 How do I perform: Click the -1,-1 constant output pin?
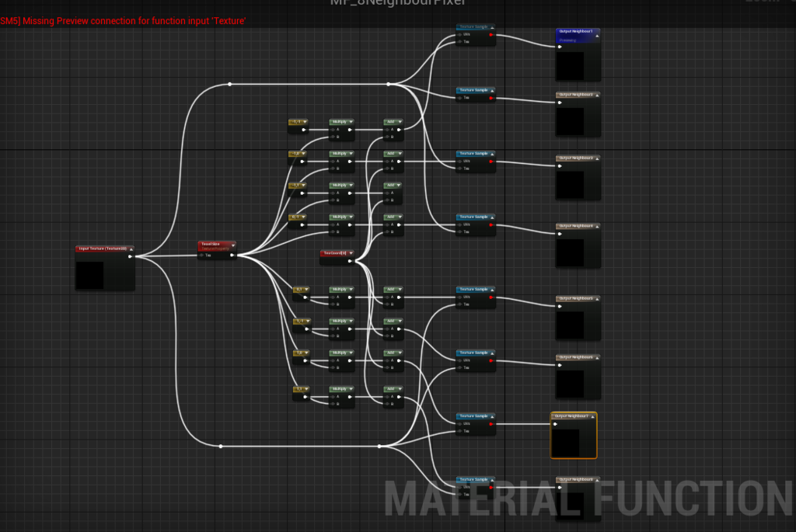coord(304,130)
